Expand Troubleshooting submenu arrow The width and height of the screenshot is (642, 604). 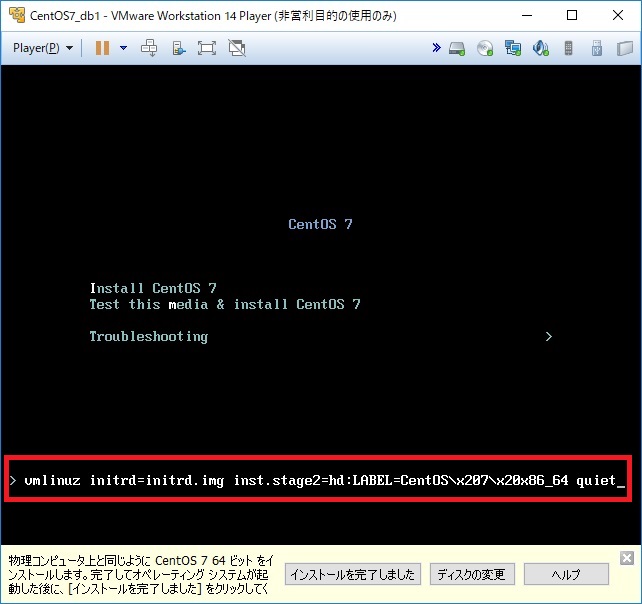coord(549,337)
